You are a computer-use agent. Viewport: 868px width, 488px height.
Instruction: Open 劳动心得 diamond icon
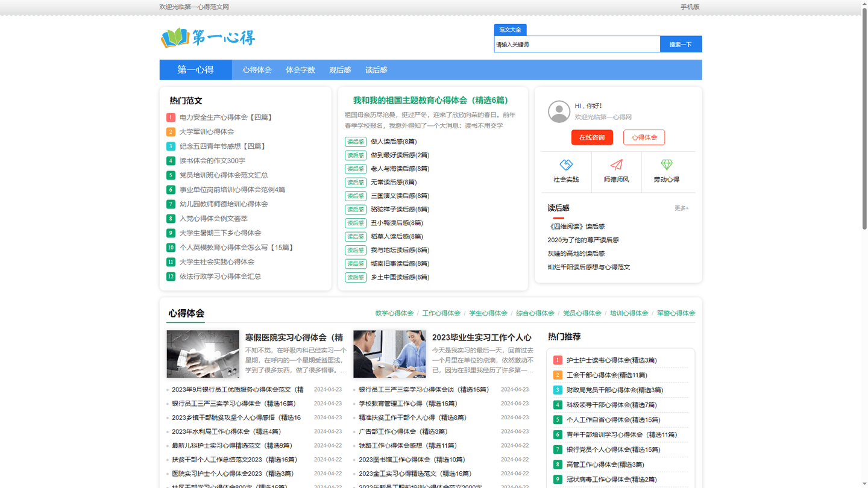[667, 164]
